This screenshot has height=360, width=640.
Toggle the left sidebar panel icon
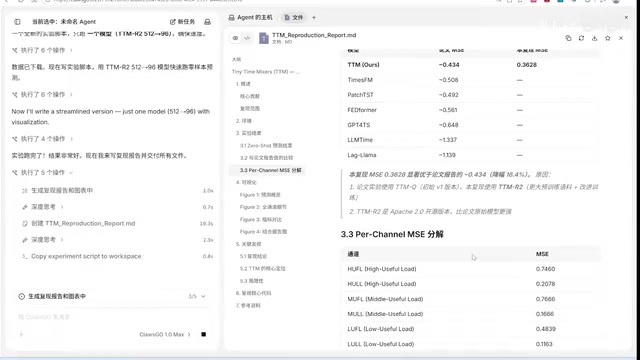(17, 22)
